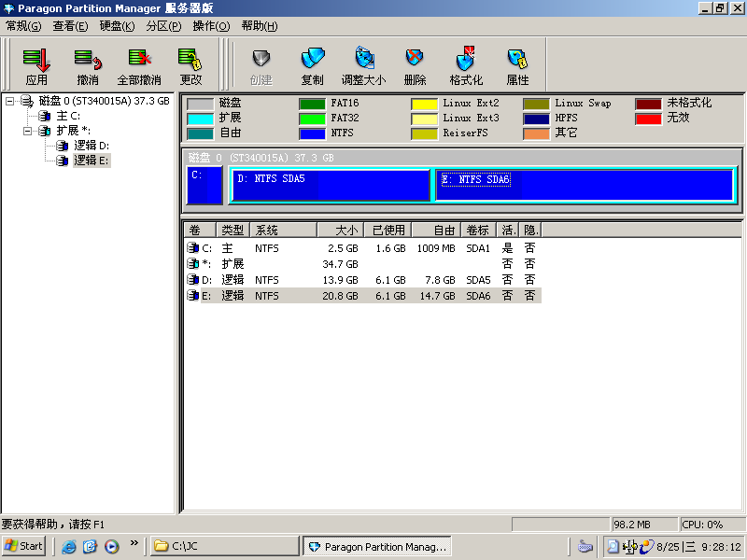Sort list by 已使用 column header
Viewport: 747px width, 560px height.
(x=388, y=231)
